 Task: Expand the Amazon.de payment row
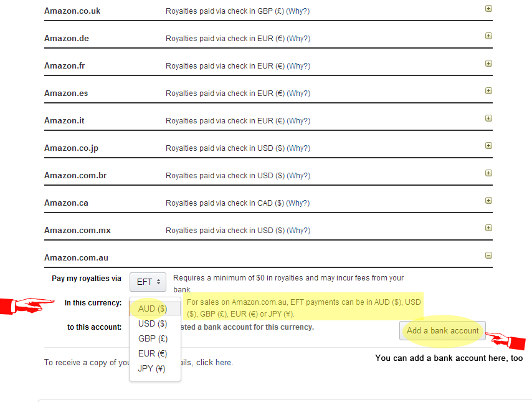pyautogui.click(x=488, y=36)
